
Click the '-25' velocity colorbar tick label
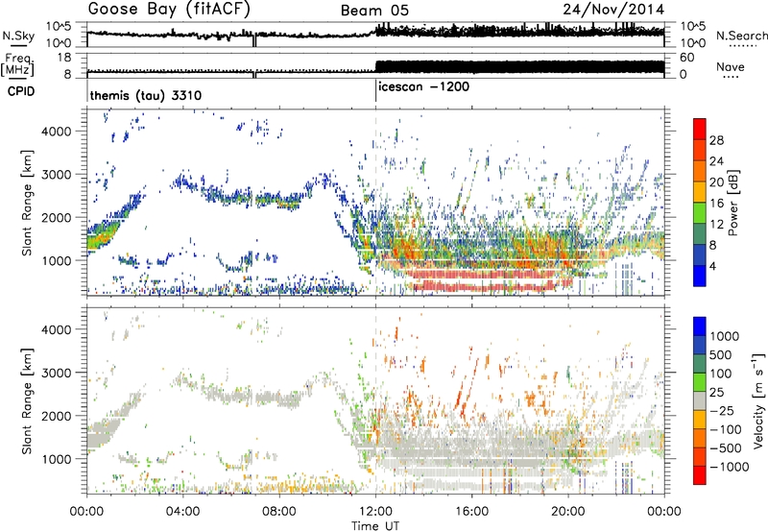pyautogui.click(x=722, y=411)
